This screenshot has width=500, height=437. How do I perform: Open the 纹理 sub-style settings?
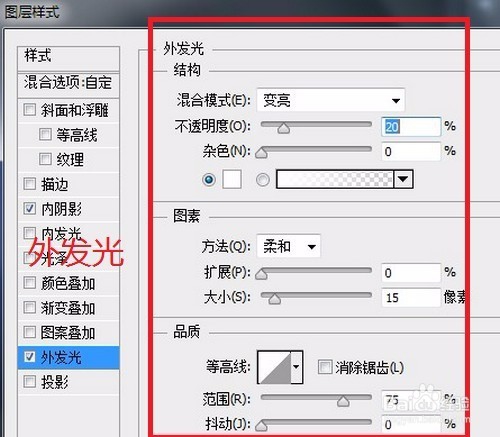pos(70,160)
